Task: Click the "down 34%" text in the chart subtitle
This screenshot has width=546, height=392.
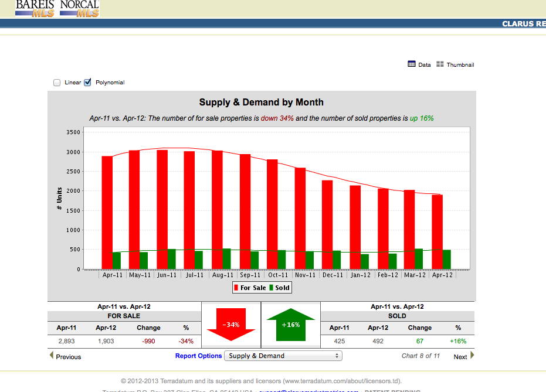Action: coord(277,118)
